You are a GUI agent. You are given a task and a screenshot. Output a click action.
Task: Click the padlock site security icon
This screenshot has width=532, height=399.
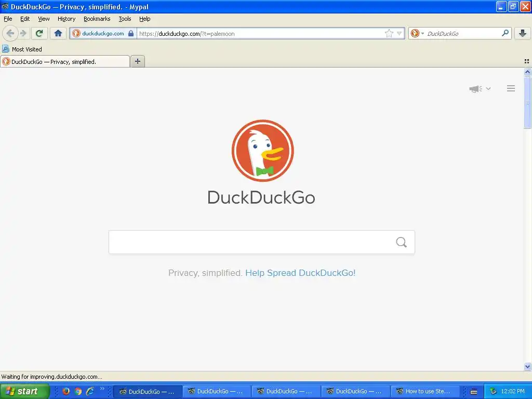tap(131, 33)
